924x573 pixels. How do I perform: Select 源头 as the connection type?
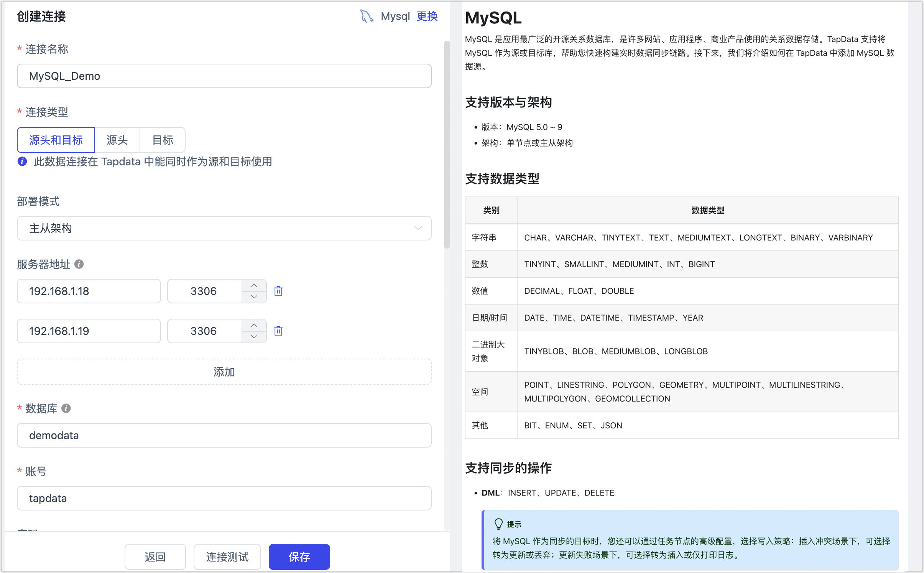click(x=117, y=140)
